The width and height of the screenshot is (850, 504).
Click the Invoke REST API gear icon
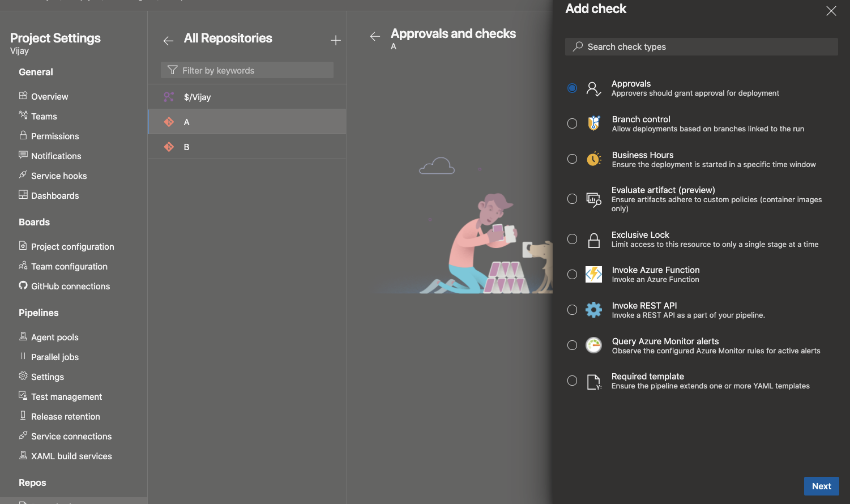[x=593, y=310]
